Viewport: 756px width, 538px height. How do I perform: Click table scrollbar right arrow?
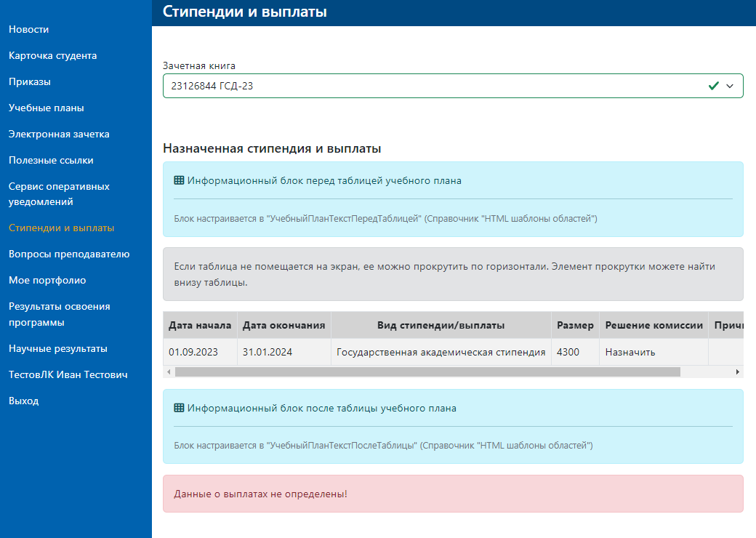point(738,372)
